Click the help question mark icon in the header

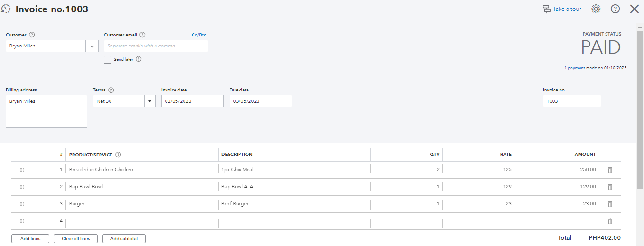tap(615, 9)
